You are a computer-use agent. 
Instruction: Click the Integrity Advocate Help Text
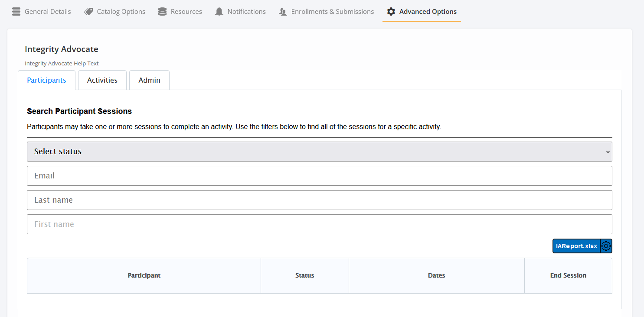62,63
